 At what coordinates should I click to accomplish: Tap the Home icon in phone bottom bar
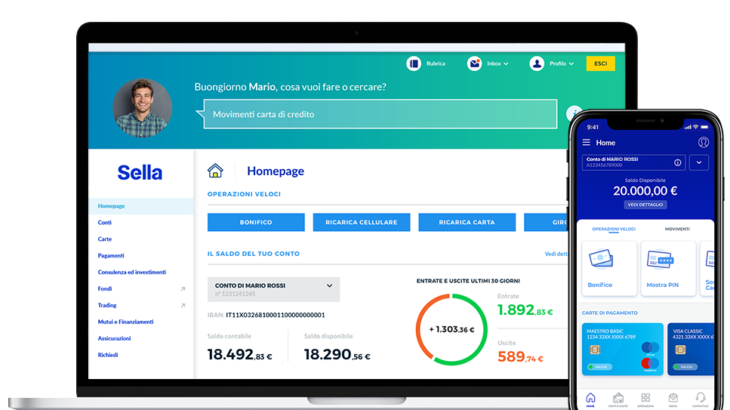coord(590,398)
